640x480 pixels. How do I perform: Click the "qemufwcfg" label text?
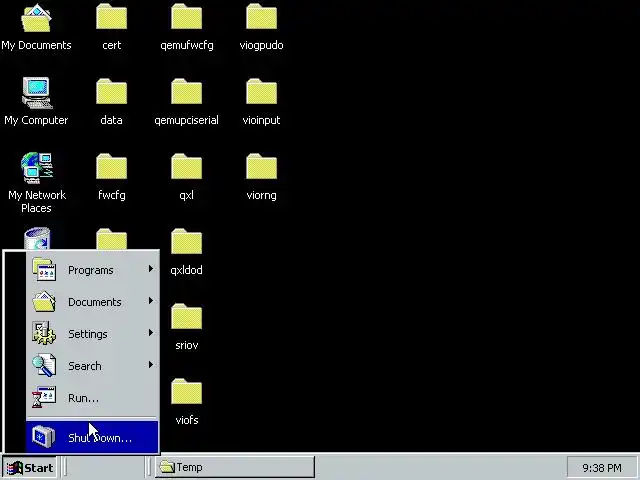(x=187, y=45)
